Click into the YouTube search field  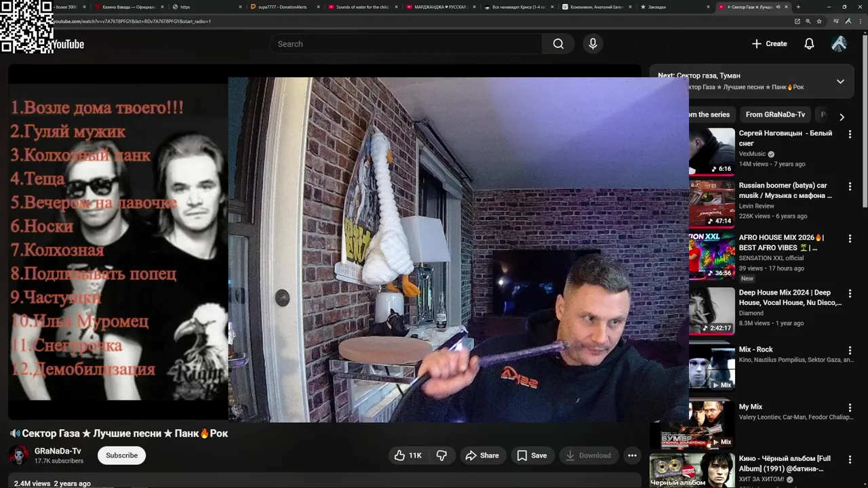click(406, 44)
